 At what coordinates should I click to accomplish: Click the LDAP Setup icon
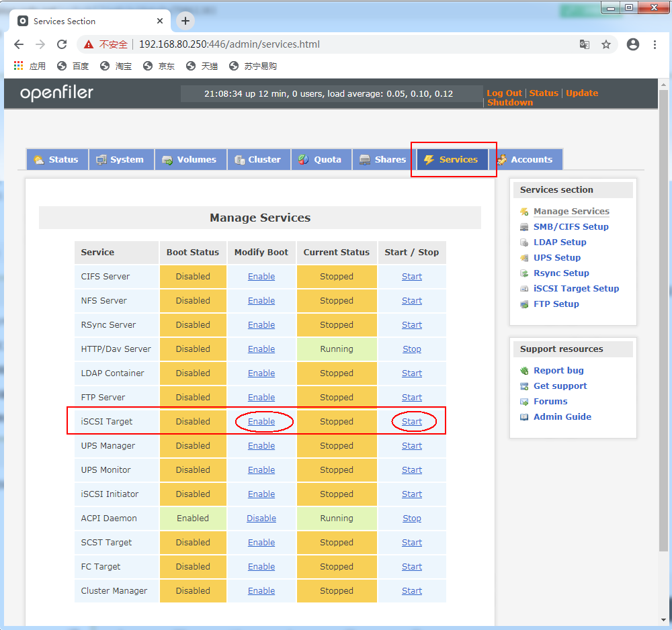click(x=524, y=242)
